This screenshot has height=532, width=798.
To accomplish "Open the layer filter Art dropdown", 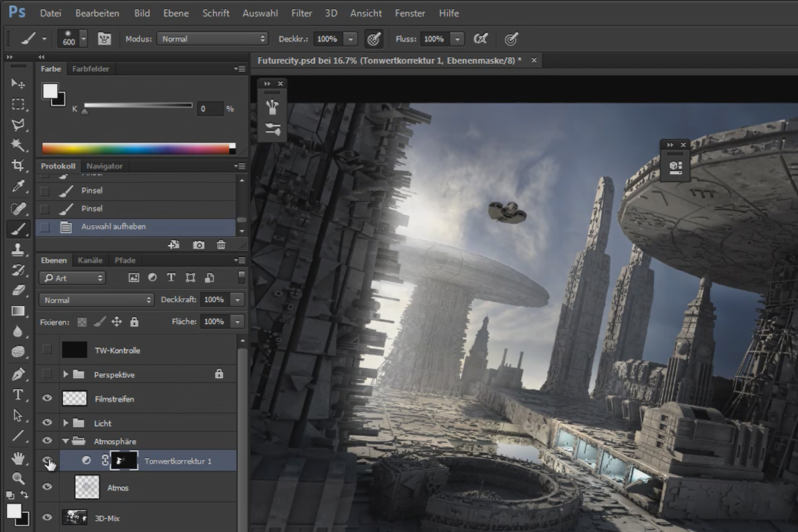I will pyautogui.click(x=72, y=278).
